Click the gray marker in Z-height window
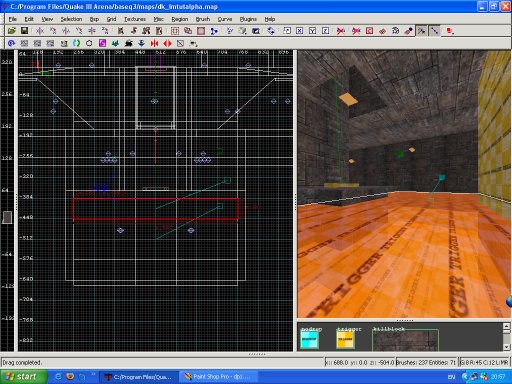 (7, 217)
